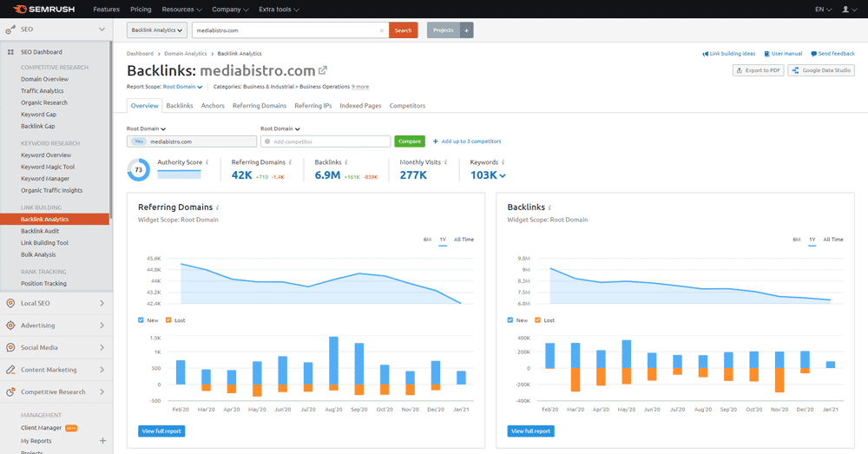Select 6M range in Referring Domains widget

[427, 240]
